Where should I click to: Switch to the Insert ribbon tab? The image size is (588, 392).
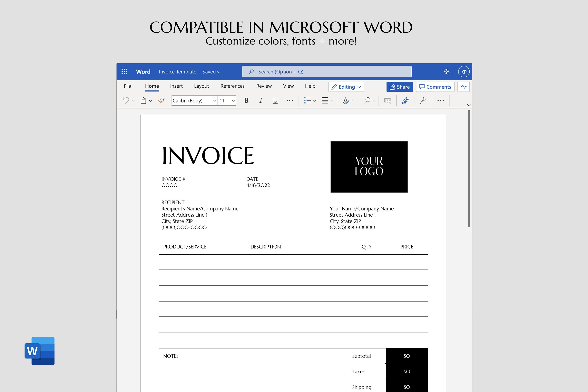tap(176, 86)
